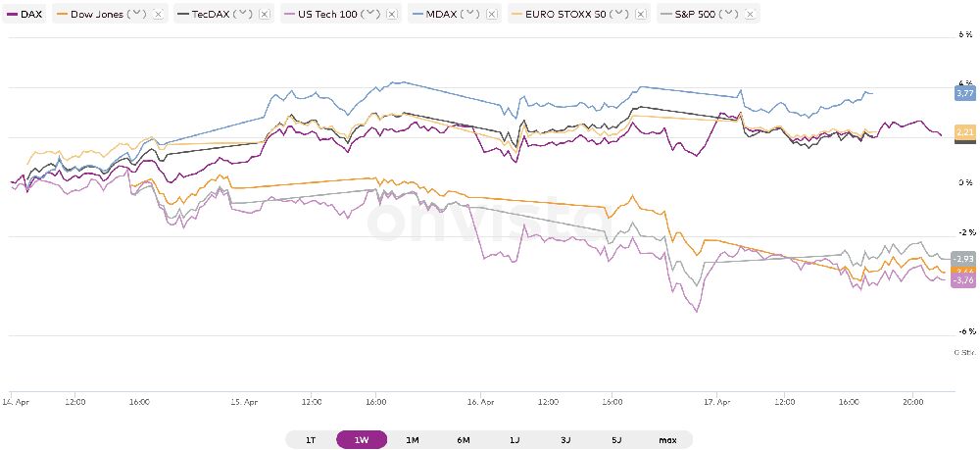Open US Tech 100 dropdown chevron

371,16
